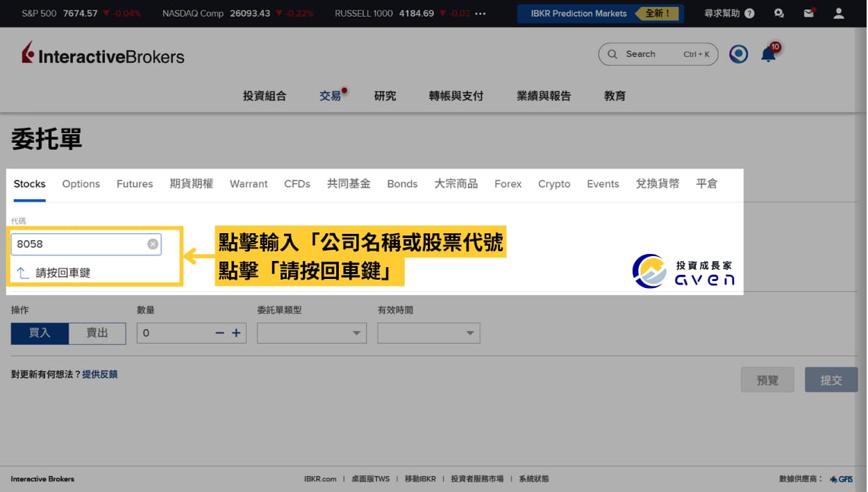The width and height of the screenshot is (868, 492).
Task: Switch to the CFDs tab
Action: [297, 184]
